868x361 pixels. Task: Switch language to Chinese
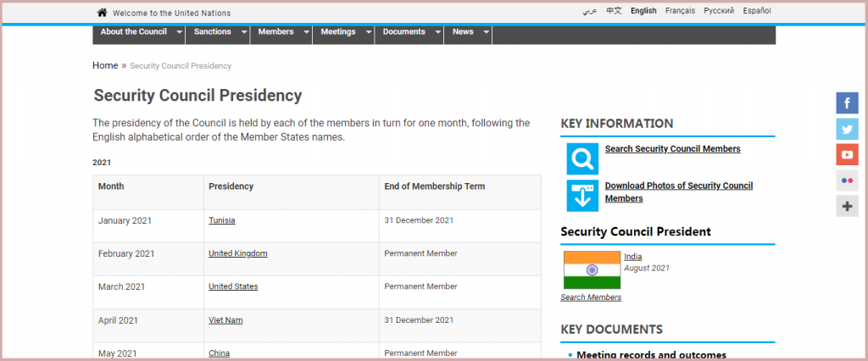pos(614,10)
